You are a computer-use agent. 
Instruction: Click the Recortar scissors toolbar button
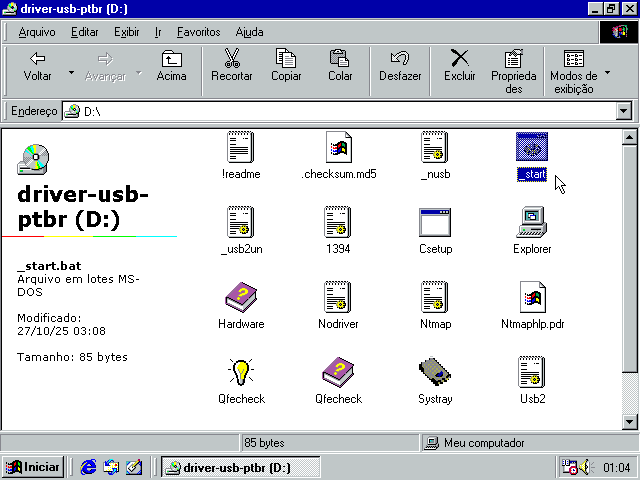click(x=232, y=66)
